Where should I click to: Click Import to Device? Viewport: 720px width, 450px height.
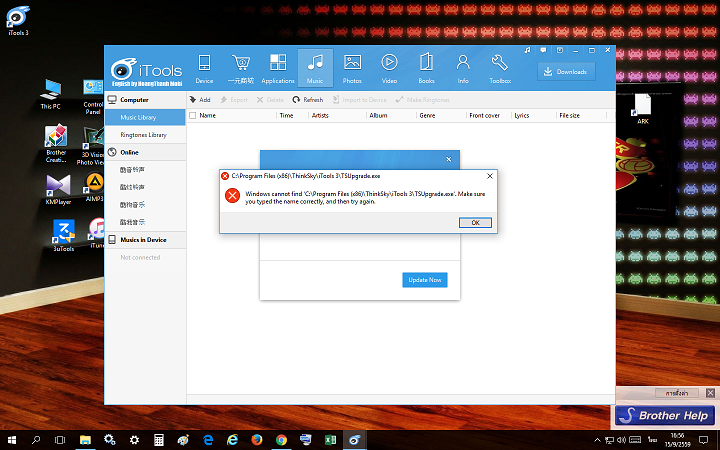tap(360, 100)
